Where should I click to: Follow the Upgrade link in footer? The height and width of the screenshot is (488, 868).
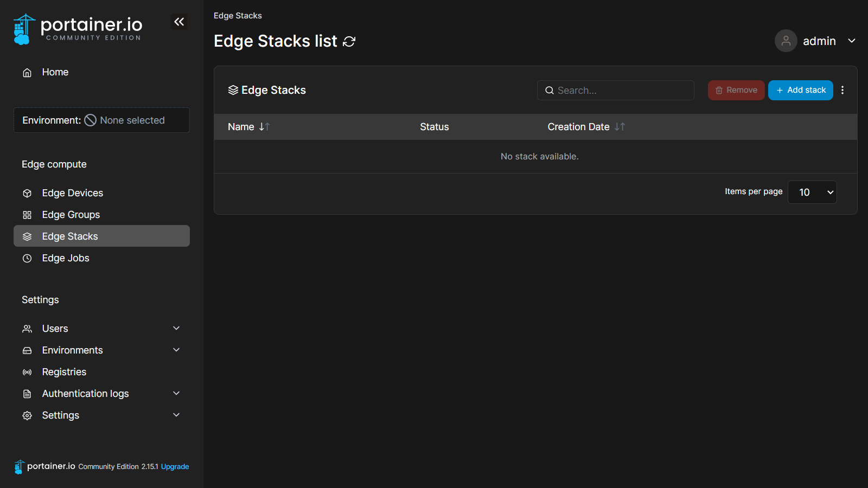click(x=175, y=467)
